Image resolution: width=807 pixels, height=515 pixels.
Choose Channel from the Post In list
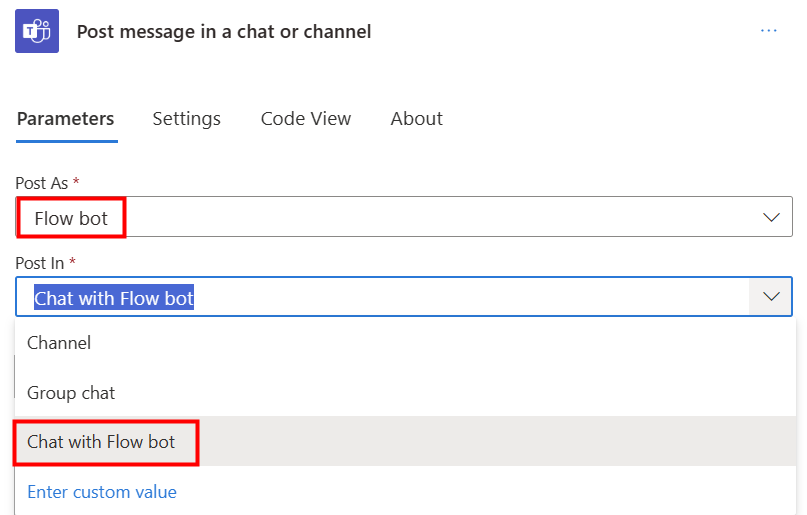406,343
